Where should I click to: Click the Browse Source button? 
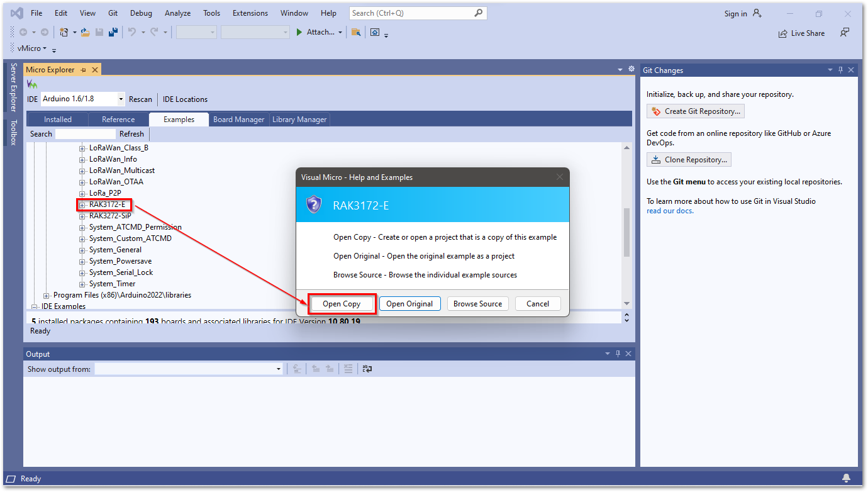click(477, 304)
